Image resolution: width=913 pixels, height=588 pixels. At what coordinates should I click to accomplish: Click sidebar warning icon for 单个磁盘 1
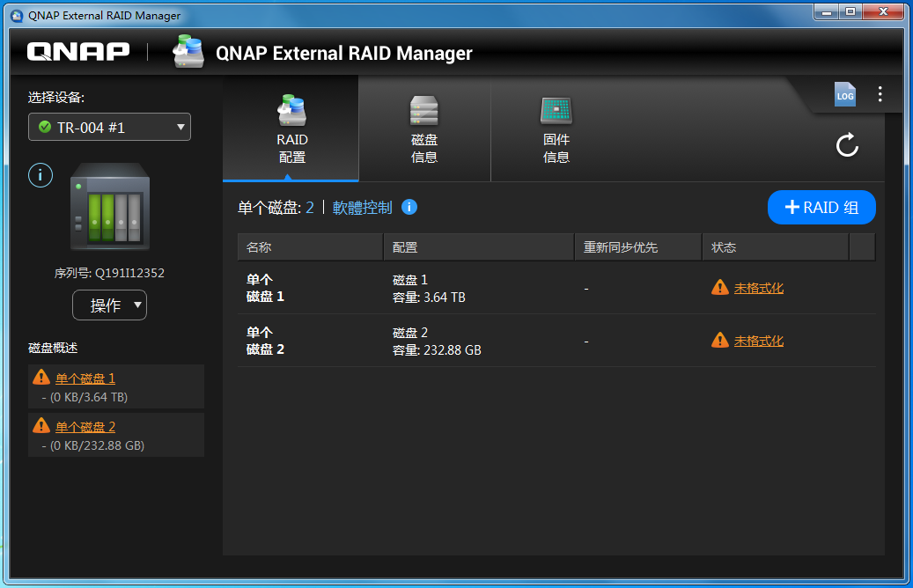coord(41,378)
